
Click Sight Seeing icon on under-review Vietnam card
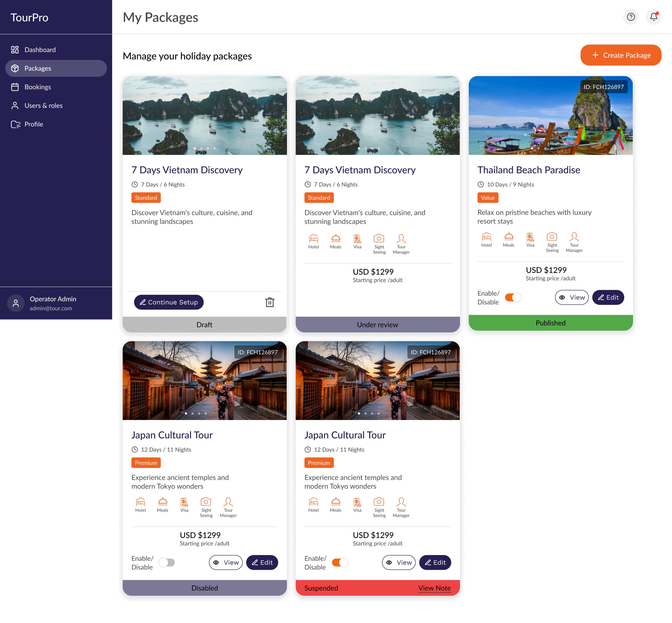[x=379, y=239]
